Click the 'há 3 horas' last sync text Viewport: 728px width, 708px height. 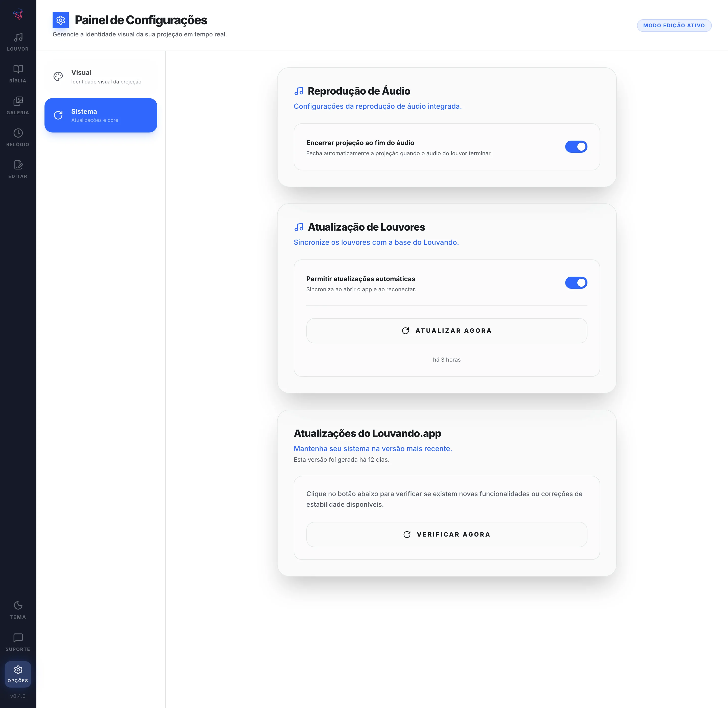point(447,360)
